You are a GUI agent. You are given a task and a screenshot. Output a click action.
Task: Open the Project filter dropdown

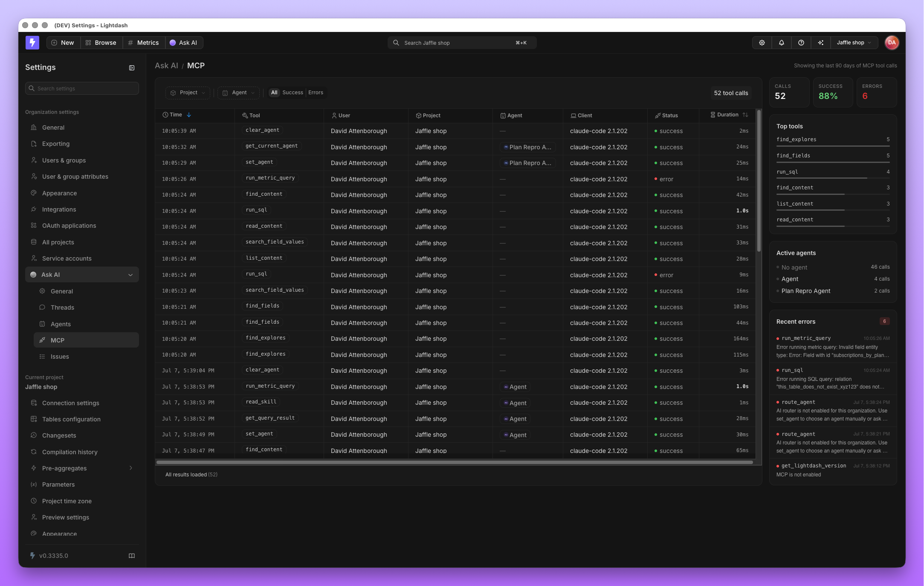coord(188,93)
